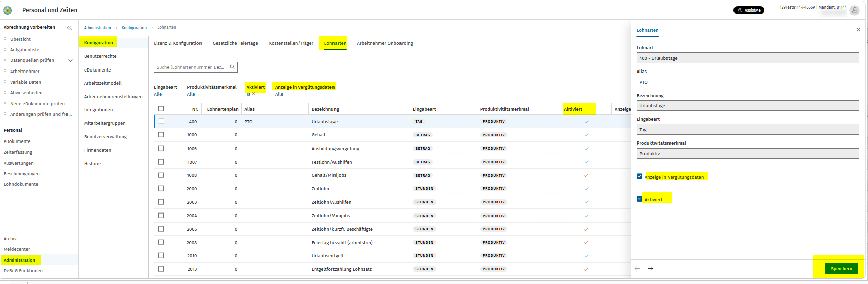Image resolution: width=868 pixels, height=284 pixels.
Task: Switch to Kostenstellen/Träger tab
Action: click(x=291, y=43)
